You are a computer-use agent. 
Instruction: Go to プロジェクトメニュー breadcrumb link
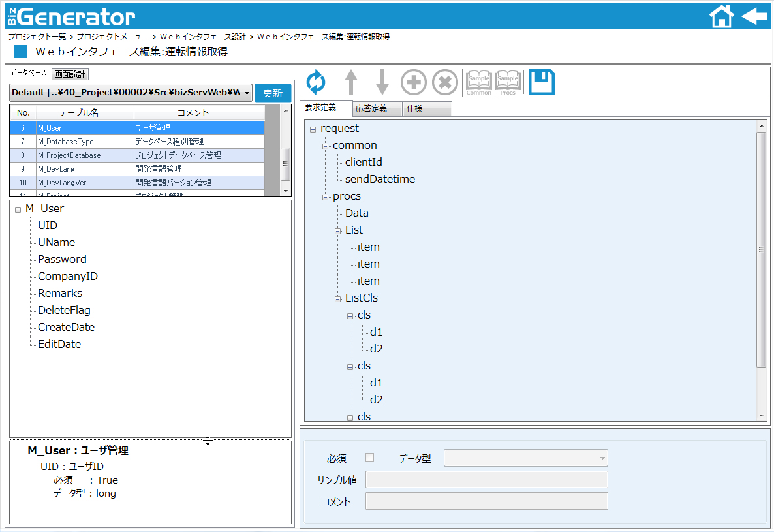[x=112, y=37]
